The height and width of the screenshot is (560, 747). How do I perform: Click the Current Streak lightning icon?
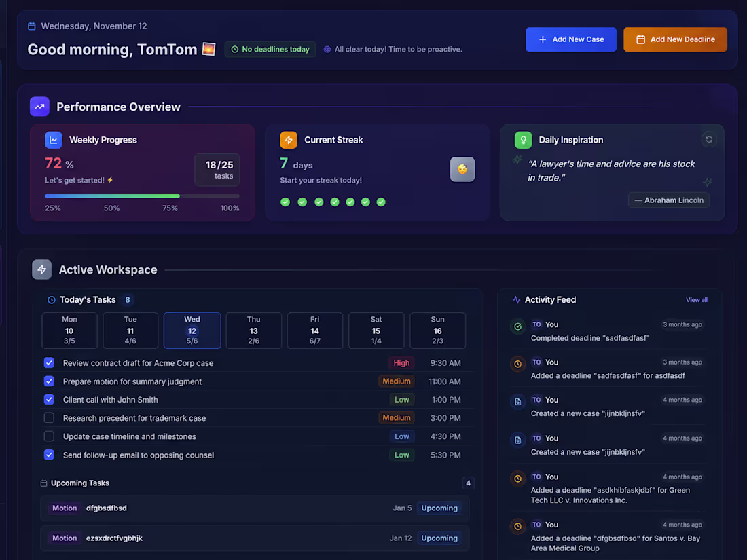289,140
